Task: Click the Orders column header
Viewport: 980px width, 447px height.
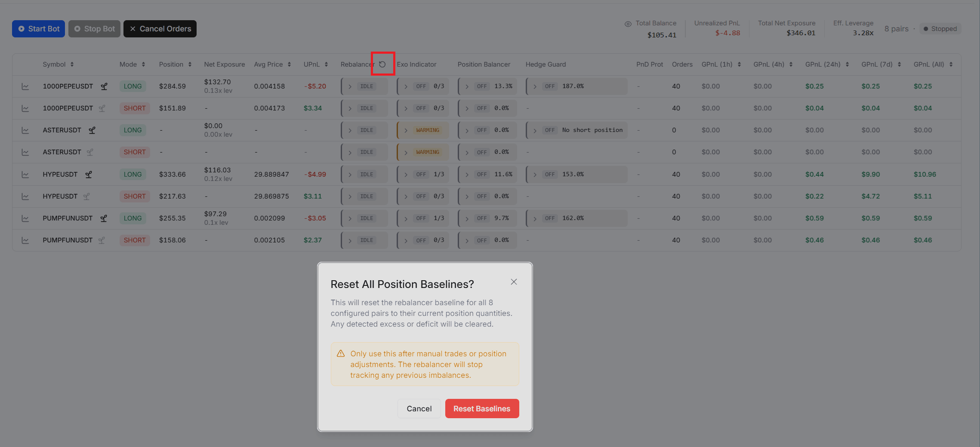Action: pyautogui.click(x=682, y=64)
